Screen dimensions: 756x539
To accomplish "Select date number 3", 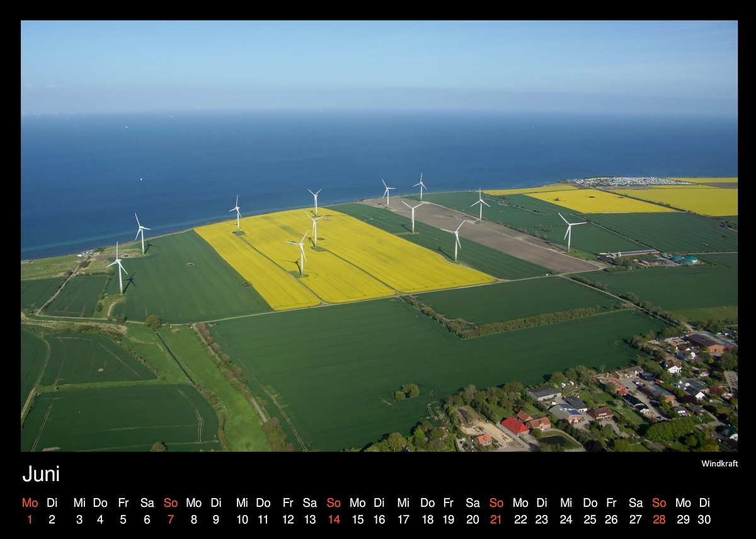I will click(x=79, y=519).
